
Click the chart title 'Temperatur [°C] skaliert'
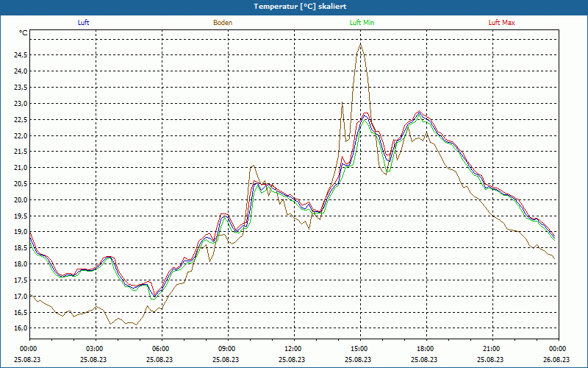(x=300, y=7)
